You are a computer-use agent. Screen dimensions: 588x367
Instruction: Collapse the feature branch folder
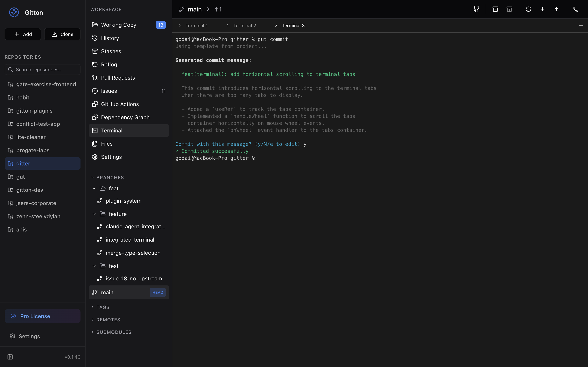94,214
